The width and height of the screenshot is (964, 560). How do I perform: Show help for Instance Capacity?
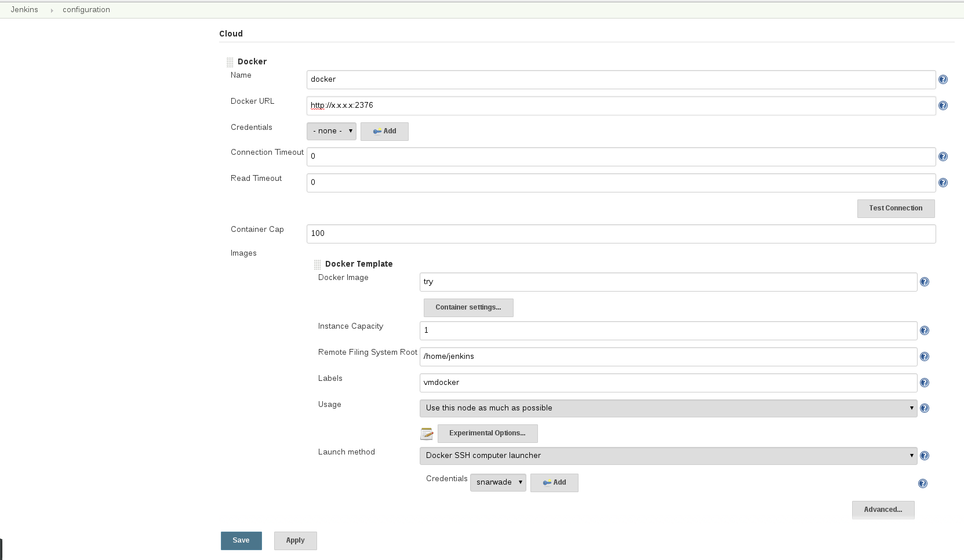[x=925, y=330]
